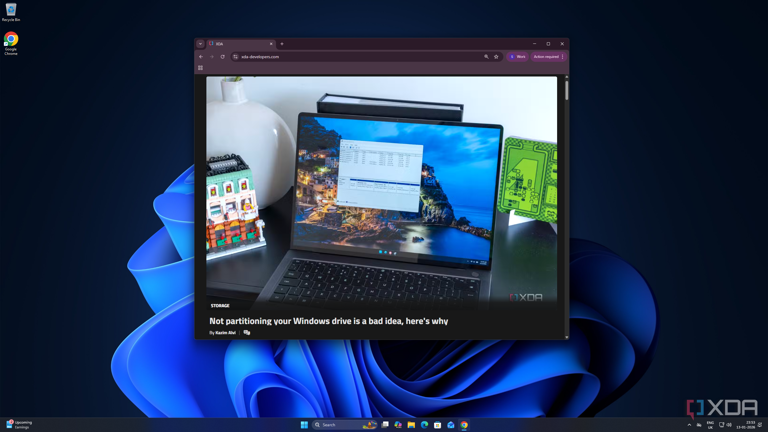Image resolution: width=768 pixels, height=432 pixels.
Task: View site information icon beside URL
Action: pos(236,57)
